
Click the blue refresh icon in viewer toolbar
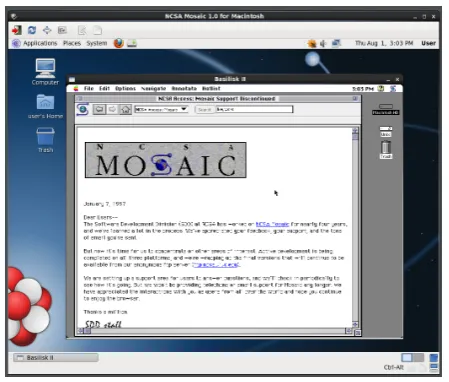[32, 30]
